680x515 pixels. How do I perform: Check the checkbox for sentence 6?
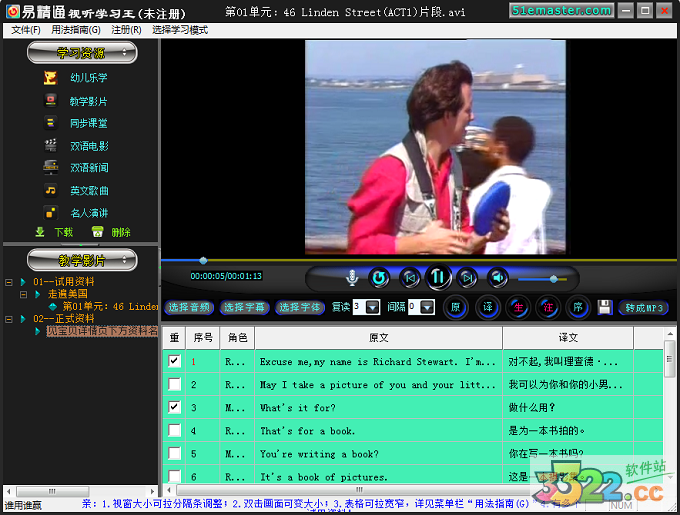[174, 476]
